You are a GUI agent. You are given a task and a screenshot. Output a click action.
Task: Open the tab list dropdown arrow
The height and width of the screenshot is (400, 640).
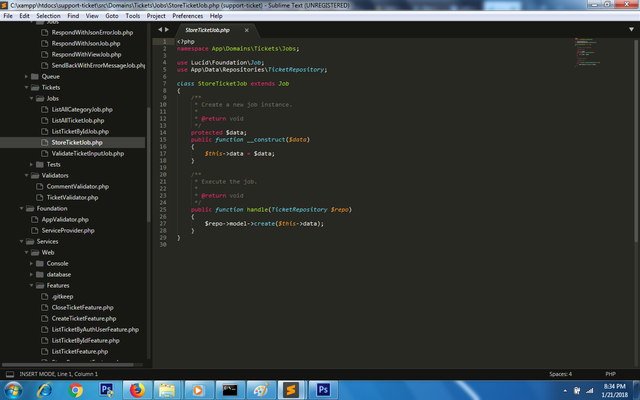click(x=631, y=29)
